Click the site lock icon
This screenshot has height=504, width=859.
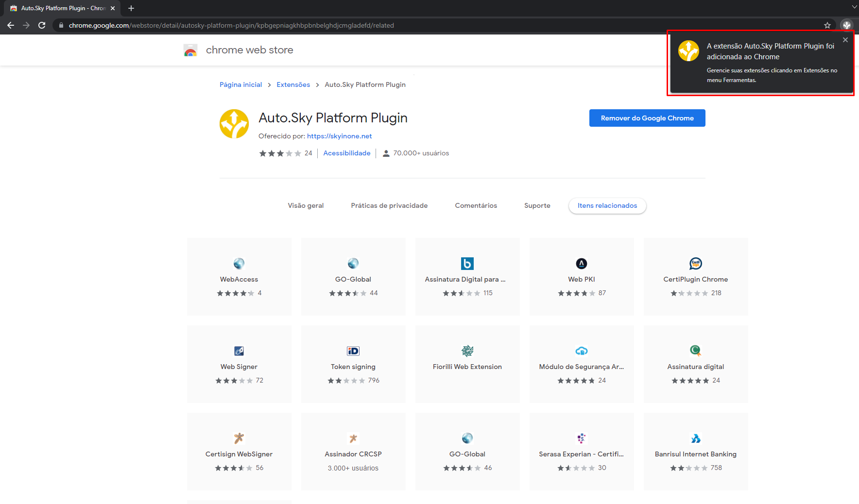(x=61, y=25)
